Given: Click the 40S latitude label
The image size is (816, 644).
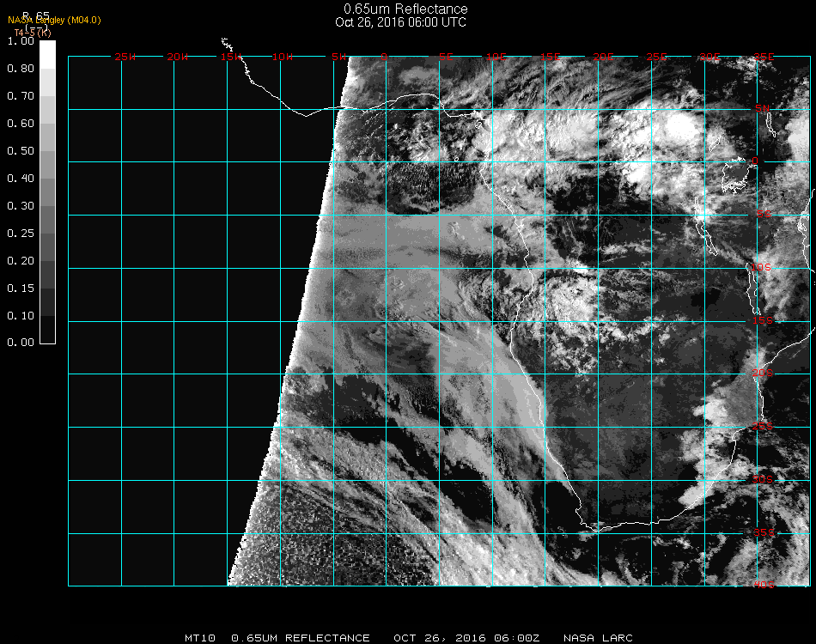Looking at the screenshot, I should 763,586.
